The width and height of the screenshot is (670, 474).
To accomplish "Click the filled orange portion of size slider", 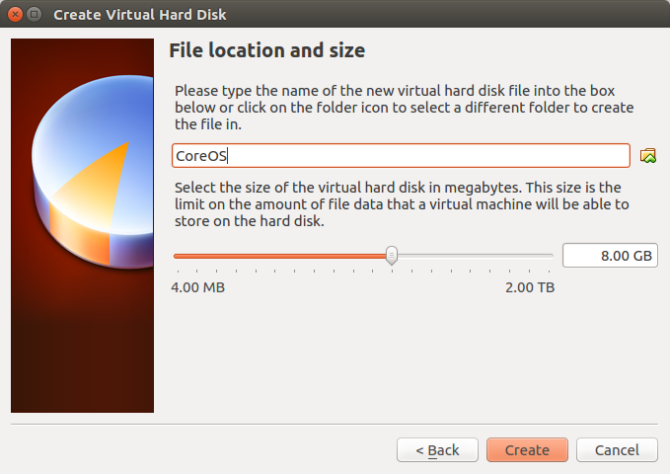I will point(280,255).
